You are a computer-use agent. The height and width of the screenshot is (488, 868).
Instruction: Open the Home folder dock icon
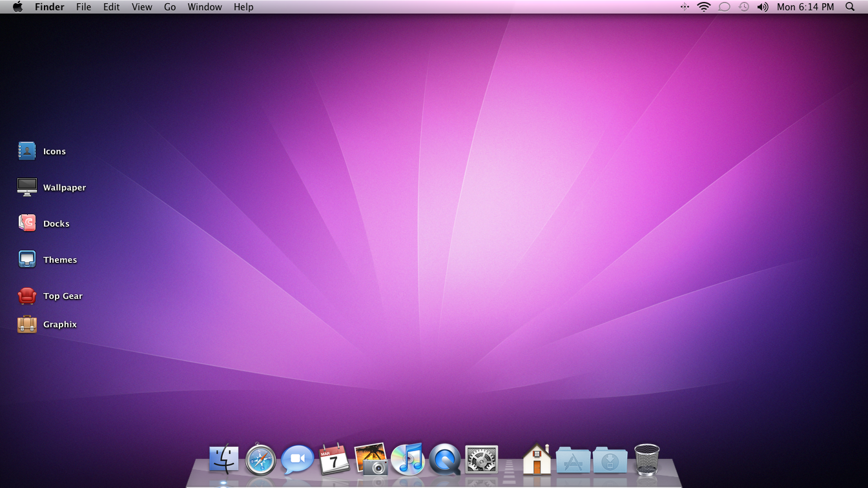[537, 459]
